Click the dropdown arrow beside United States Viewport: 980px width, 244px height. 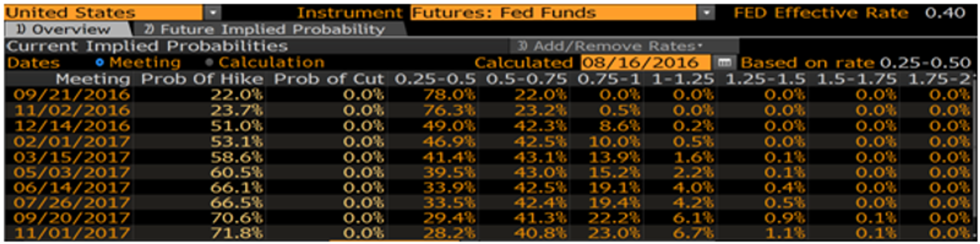pyautogui.click(x=213, y=13)
